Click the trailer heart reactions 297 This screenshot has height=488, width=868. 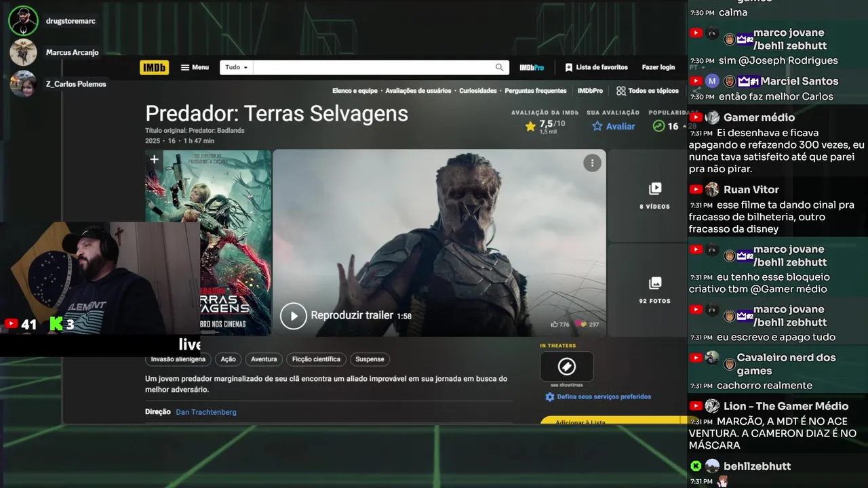[x=587, y=325]
